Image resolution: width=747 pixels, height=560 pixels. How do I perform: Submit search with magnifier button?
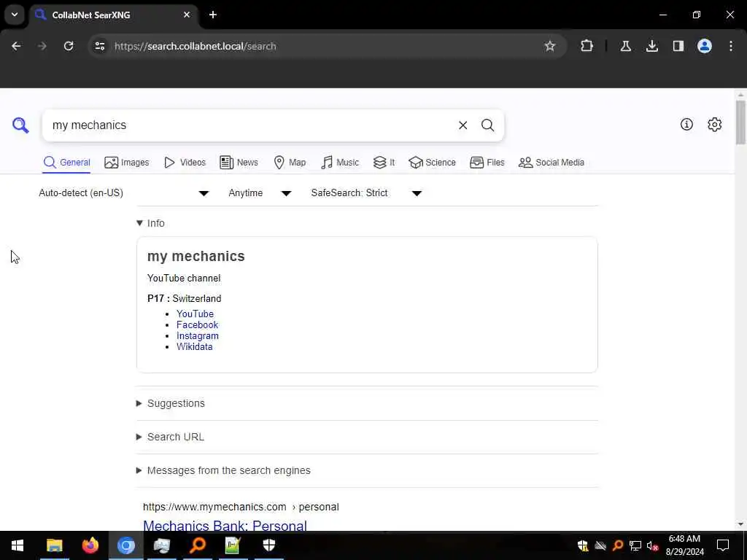pyautogui.click(x=487, y=125)
